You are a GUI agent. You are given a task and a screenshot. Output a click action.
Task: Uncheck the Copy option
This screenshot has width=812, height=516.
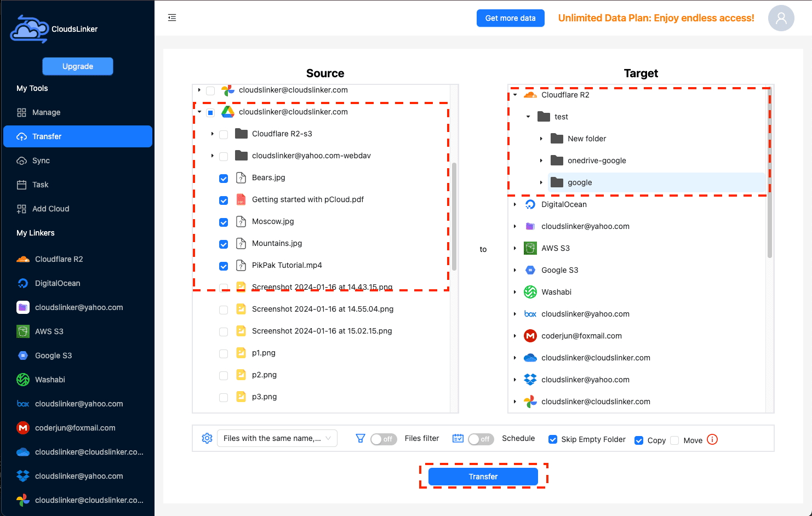[639, 440]
